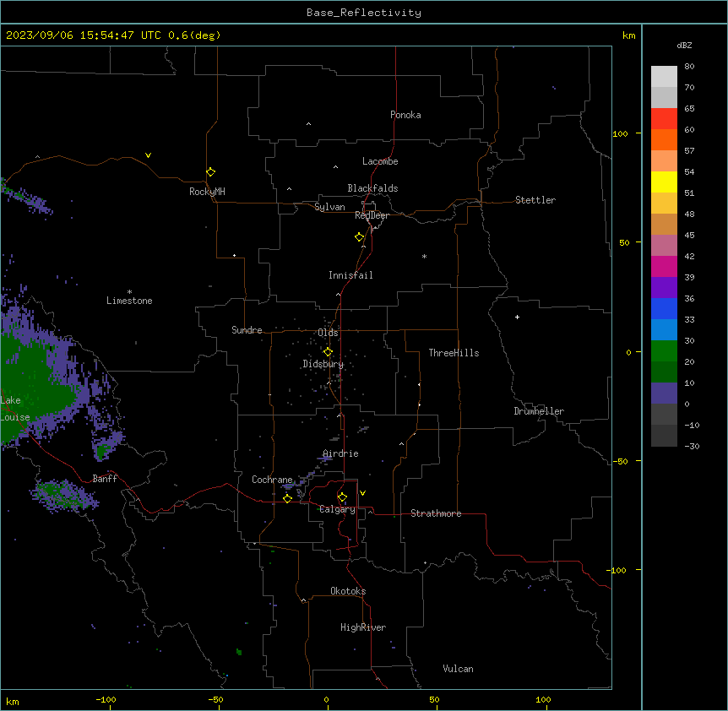Click the Vulcan town label

(459, 669)
